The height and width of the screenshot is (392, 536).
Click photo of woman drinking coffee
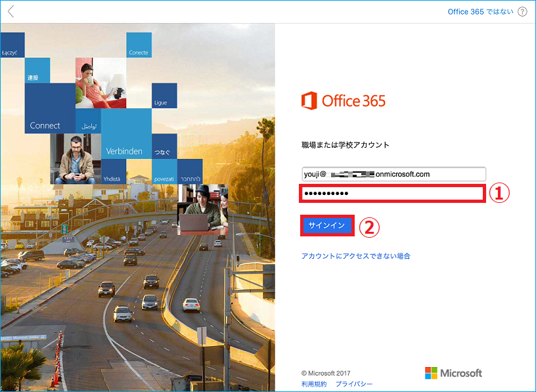click(101, 83)
